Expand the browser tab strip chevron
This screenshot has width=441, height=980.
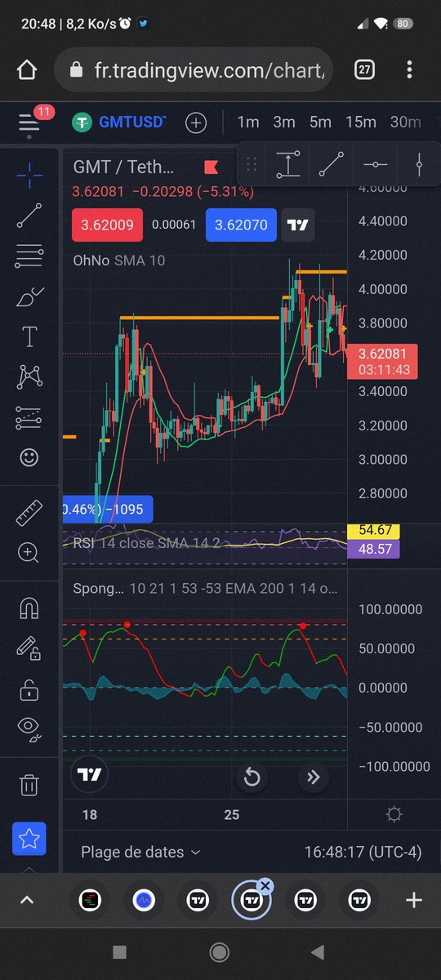coord(27,900)
